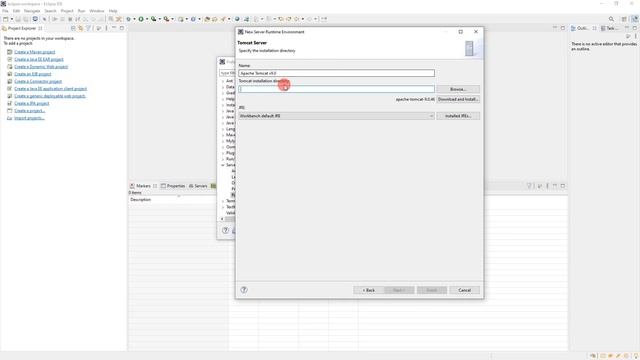Click the magnifier Search icon at toolbar right

coord(611,19)
